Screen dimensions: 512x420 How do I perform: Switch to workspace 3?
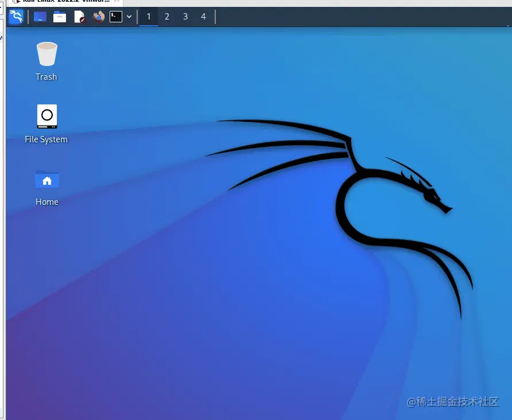tap(185, 17)
